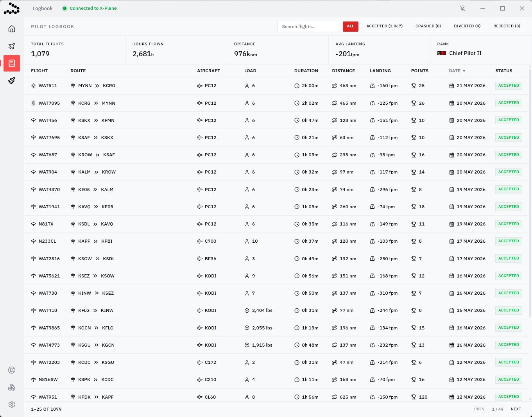Filter by REJECTED (8) flights
This screenshot has height=417, width=532.
[x=507, y=26]
